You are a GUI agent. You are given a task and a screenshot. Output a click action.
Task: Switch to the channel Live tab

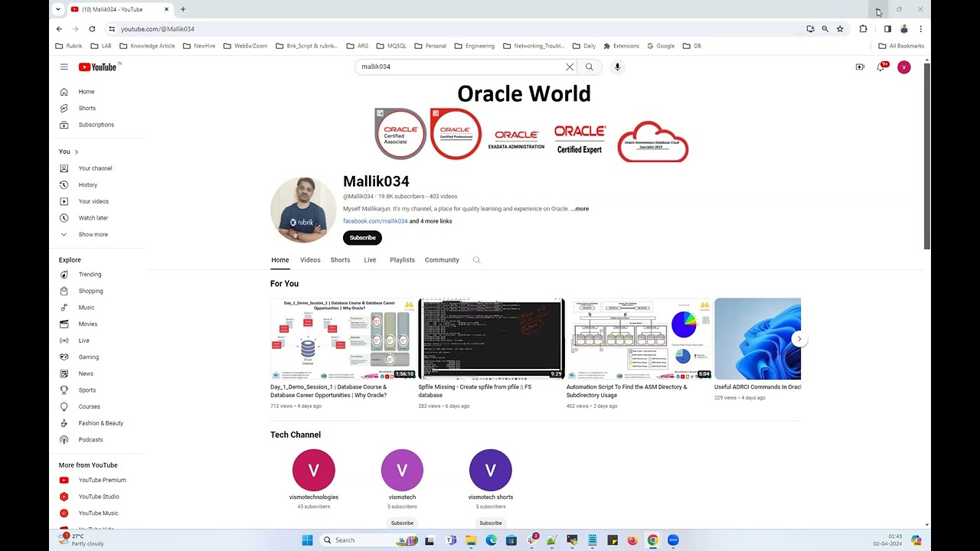(x=370, y=260)
